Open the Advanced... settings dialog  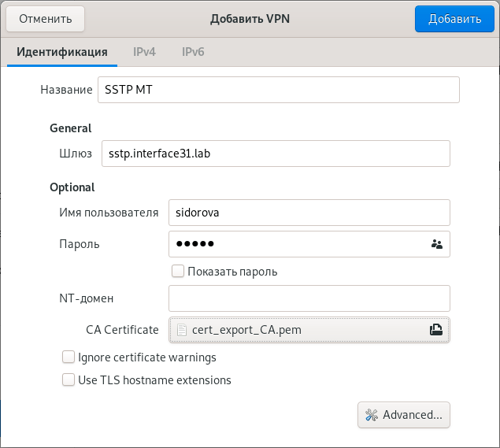coord(404,414)
